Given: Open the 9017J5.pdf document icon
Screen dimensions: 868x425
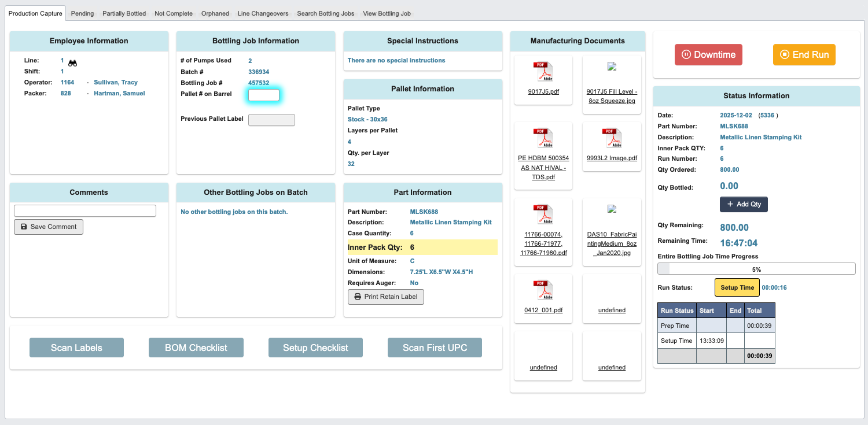Looking at the screenshot, I should [x=543, y=72].
